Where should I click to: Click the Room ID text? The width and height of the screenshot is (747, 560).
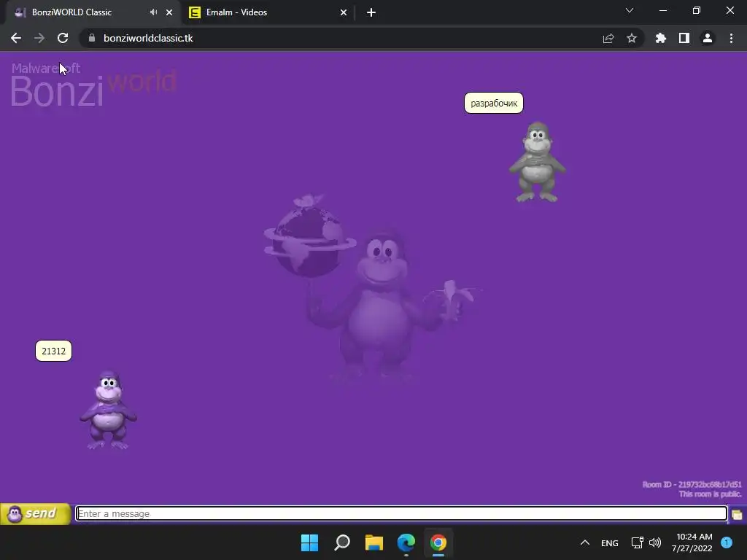692,484
